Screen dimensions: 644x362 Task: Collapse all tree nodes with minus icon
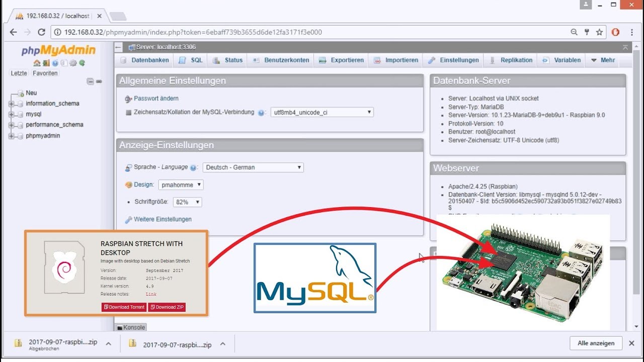tap(90, 81)
